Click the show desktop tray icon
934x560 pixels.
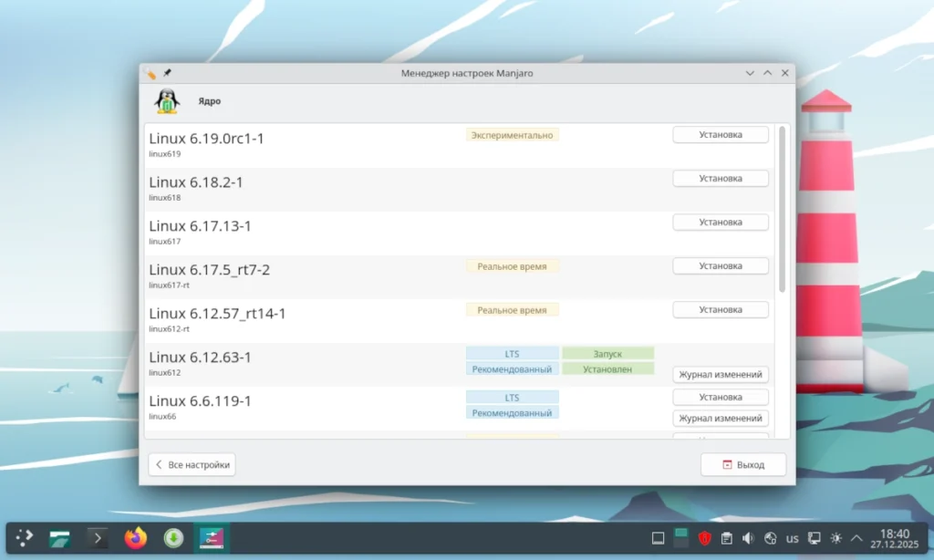[x=658, y=538]
